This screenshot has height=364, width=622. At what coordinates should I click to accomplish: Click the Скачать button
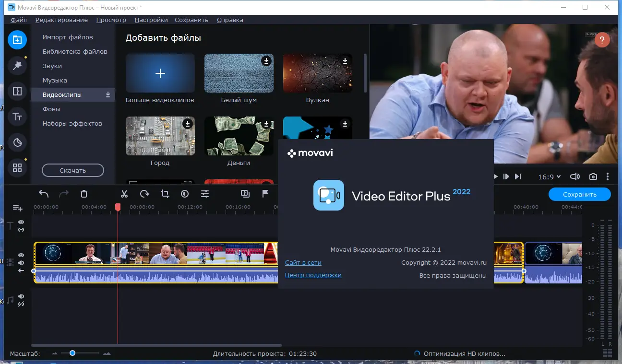tap(73, 170)
